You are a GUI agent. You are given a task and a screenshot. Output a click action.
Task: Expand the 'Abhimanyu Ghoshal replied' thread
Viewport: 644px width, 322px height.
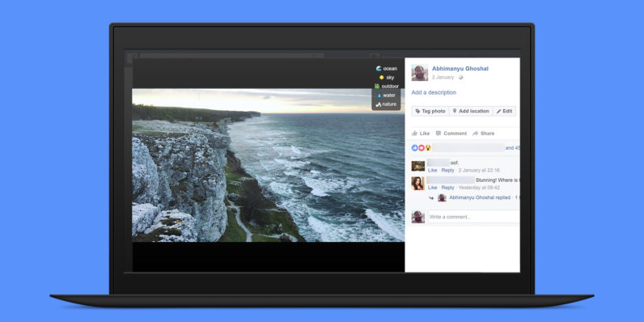click(480, 197)
